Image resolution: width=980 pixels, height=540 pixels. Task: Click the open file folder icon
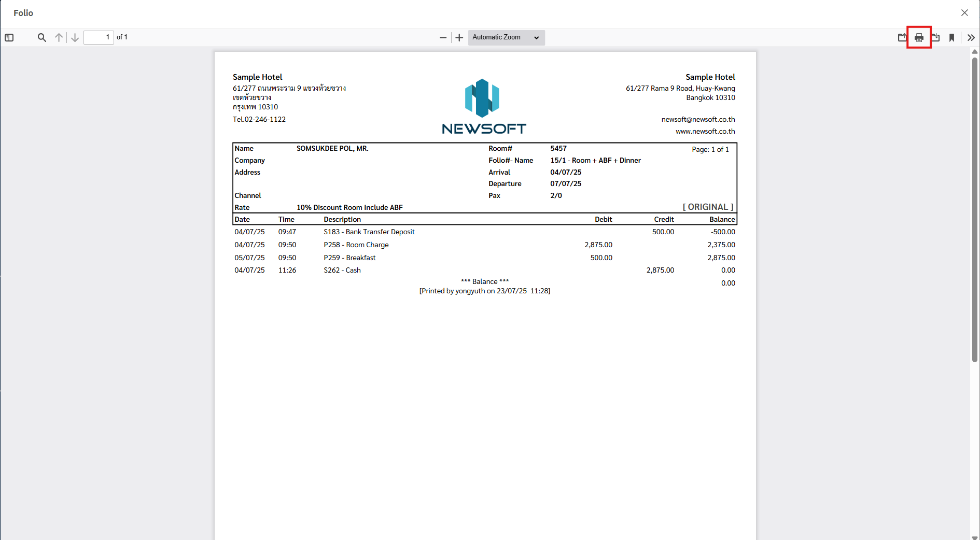point(902,38)
